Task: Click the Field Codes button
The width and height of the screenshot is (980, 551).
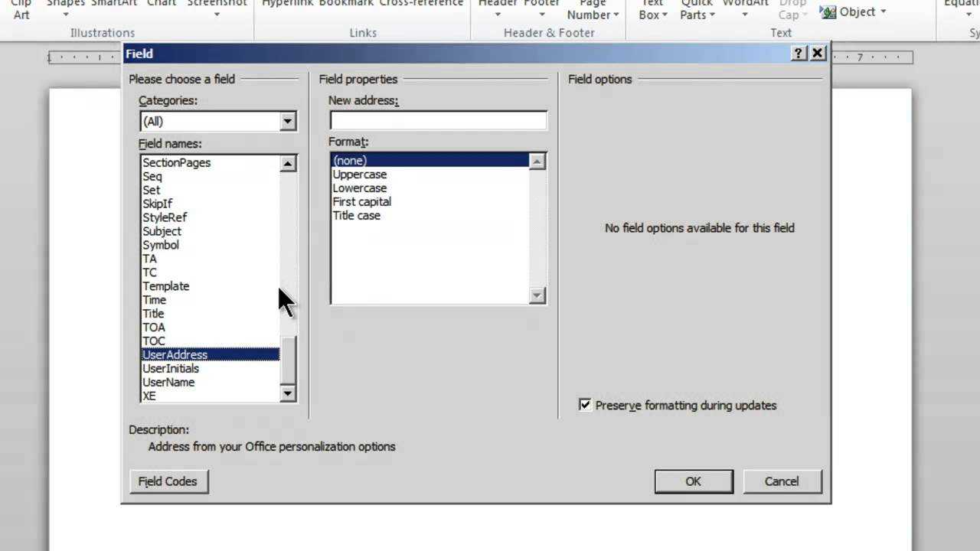Action: click(168, 481)
